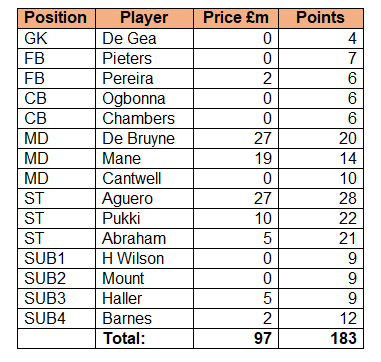The height and width of the screenshot is (362, 381).
Task: Click the Price £m header cell
Action: (x=236, y=18)
